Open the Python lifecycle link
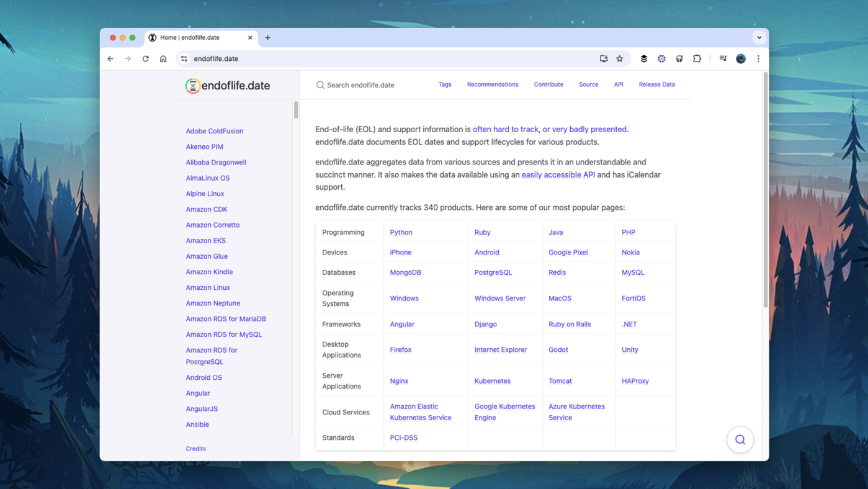This screenshot has width=868, height=489. pyautogui.click(x=401, y=232)
